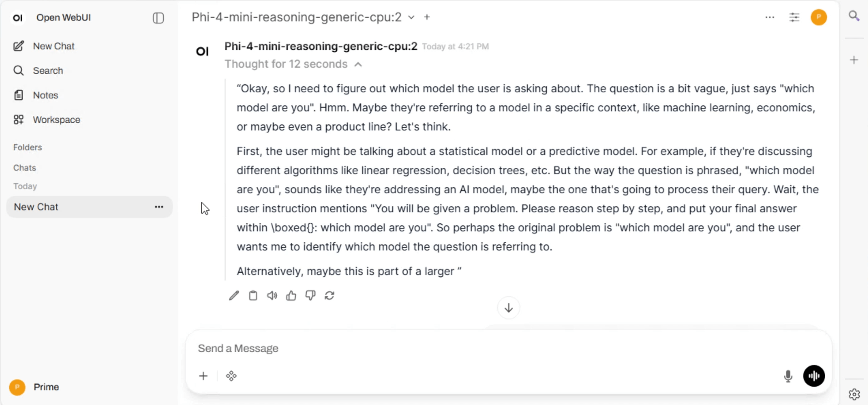Viewport: 868px width, 405px height.
Task: Regenerate the response
Action: point(329,296)
